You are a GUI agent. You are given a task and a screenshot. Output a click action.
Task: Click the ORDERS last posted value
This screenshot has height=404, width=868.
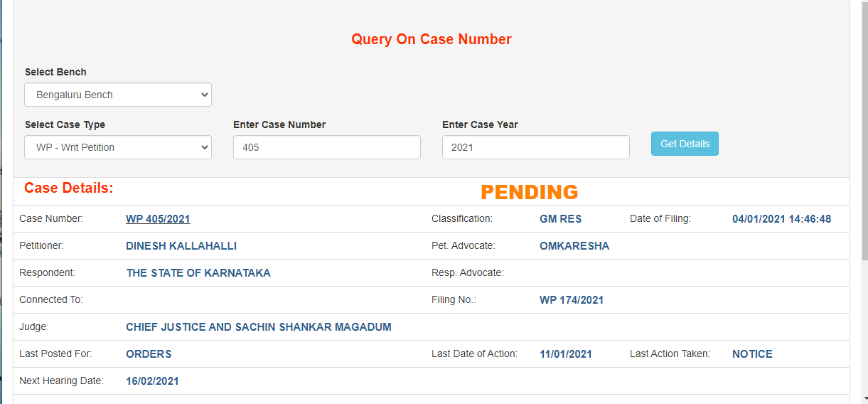[x=149, y=354]
